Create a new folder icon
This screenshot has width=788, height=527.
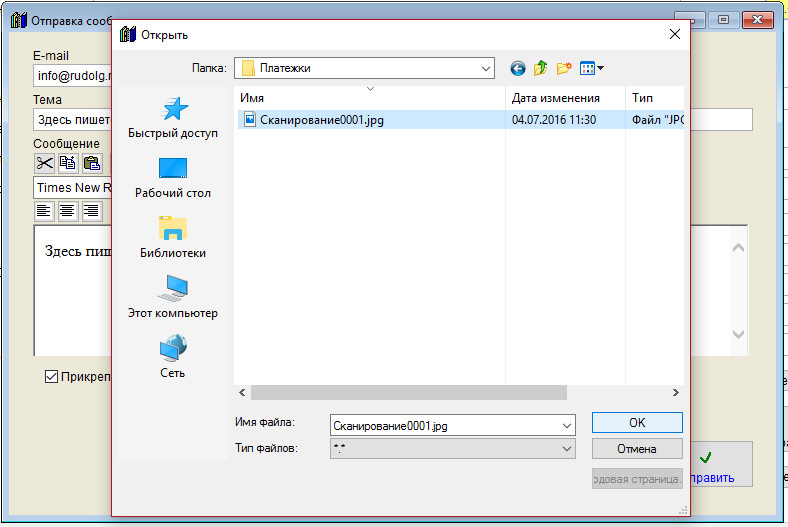coord(564,68)
